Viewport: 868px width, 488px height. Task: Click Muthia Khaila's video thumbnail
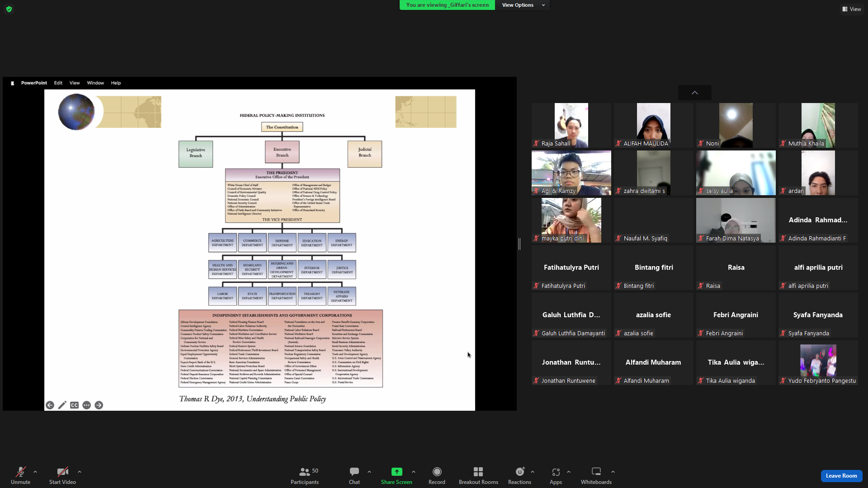coord(818,126)
